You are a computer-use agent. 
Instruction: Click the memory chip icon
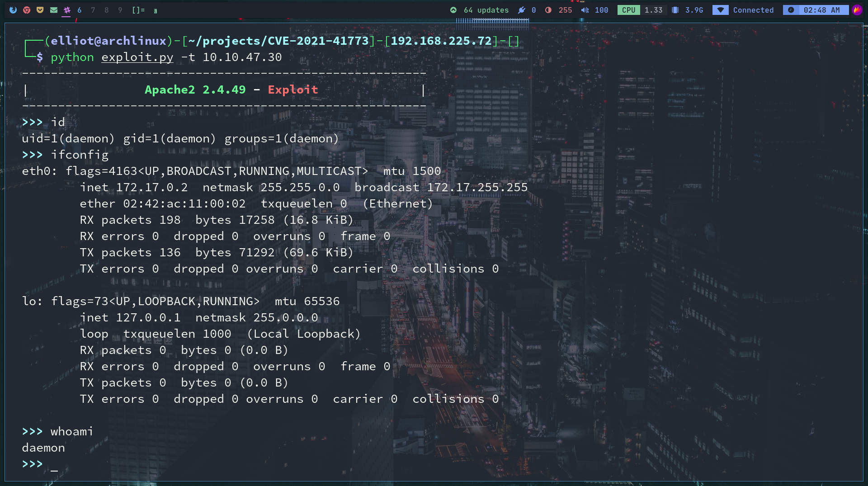[x=675, y=10]
